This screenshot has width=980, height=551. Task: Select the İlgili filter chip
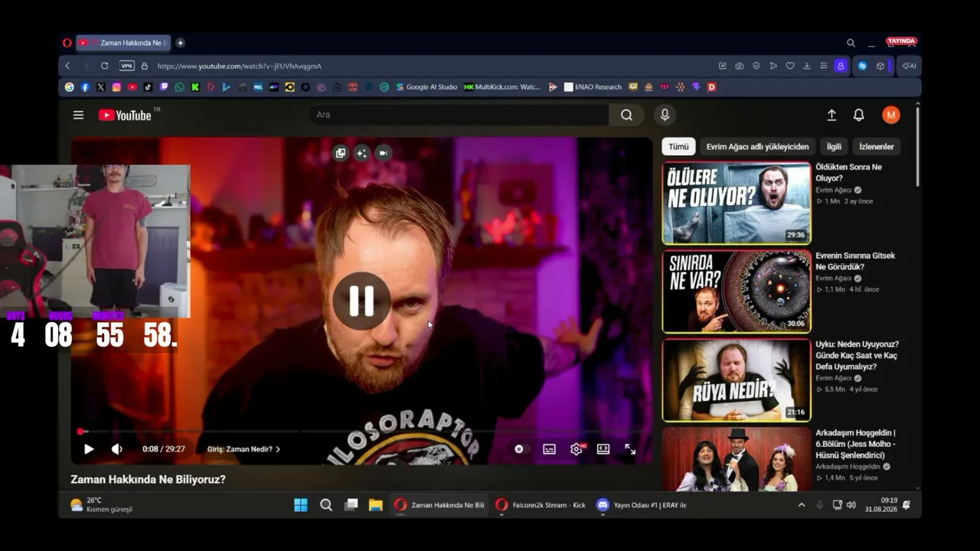[834, 146]
